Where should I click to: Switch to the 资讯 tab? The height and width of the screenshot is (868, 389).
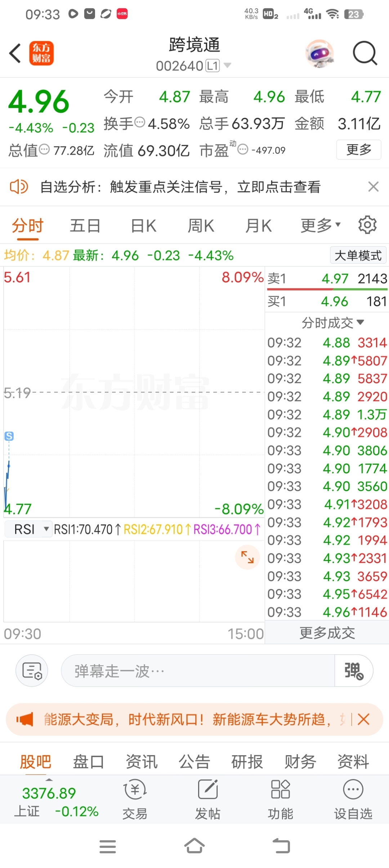tap(142, 762)
